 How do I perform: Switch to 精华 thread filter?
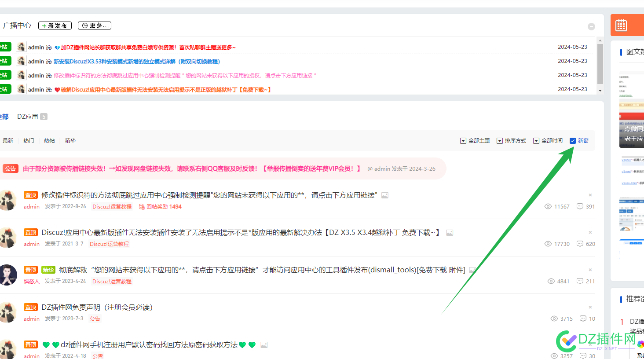click(x=70, y=141)
